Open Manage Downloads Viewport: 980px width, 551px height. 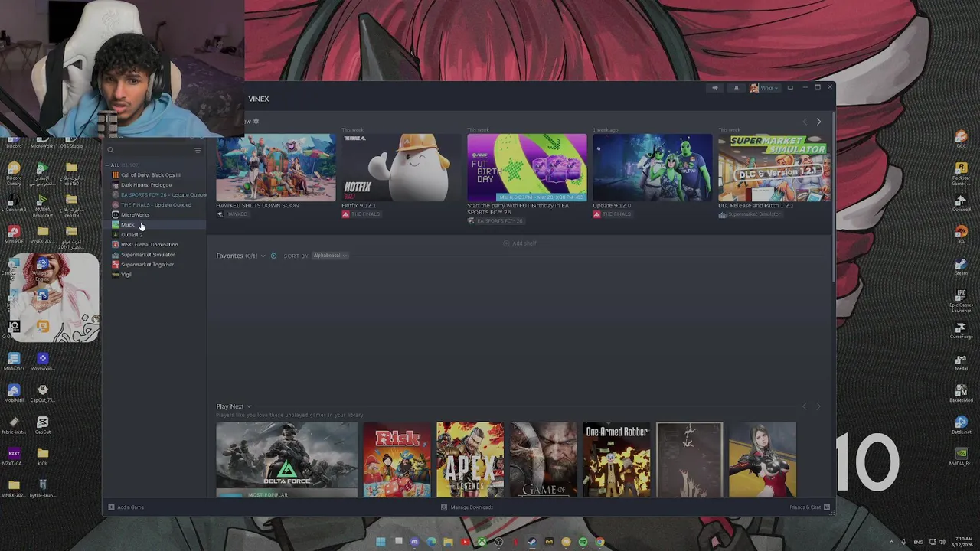467,507
